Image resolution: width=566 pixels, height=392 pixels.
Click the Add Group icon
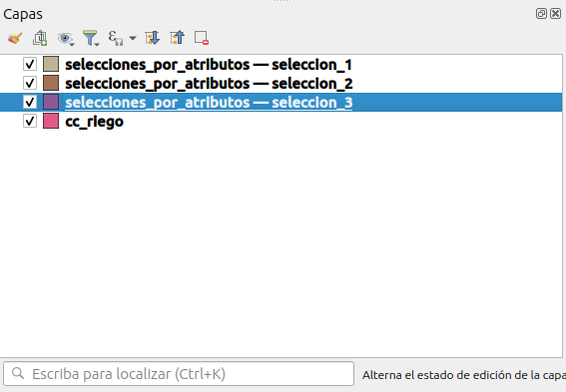(x=40, y=38)
